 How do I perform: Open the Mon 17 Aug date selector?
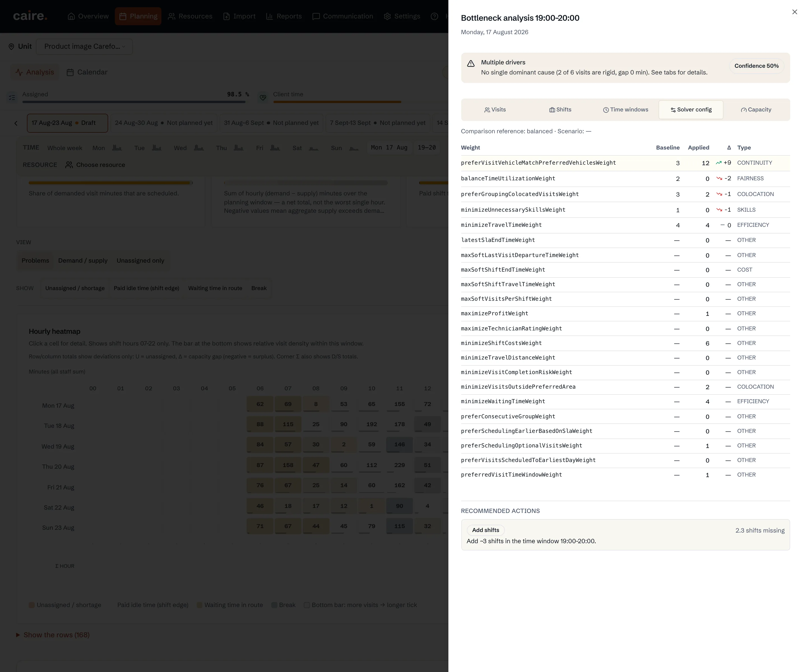pos(389,148)
